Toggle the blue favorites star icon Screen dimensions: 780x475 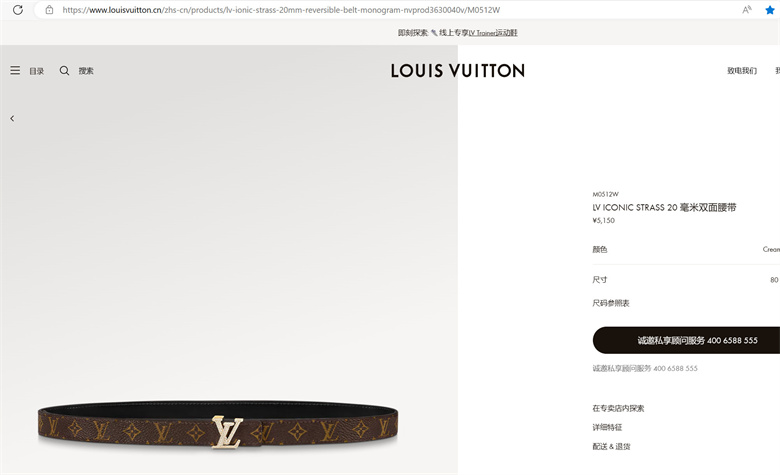tap(770, 10)
